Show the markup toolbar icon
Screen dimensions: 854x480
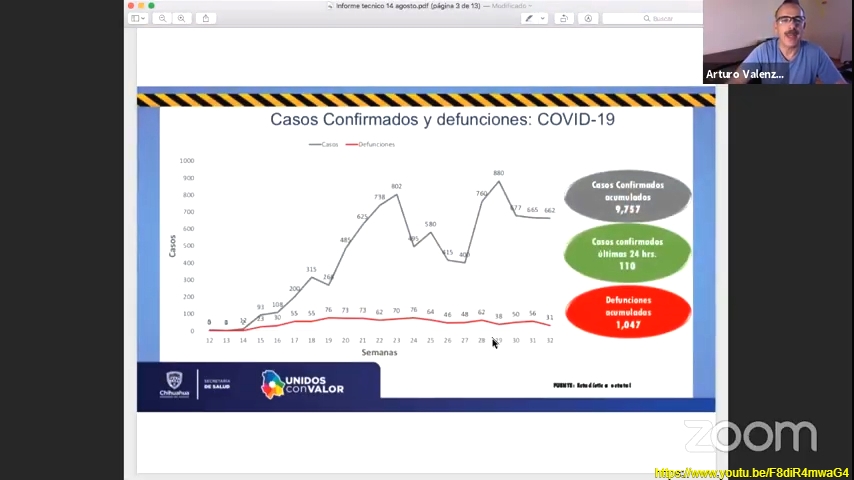tap(588, 18)
